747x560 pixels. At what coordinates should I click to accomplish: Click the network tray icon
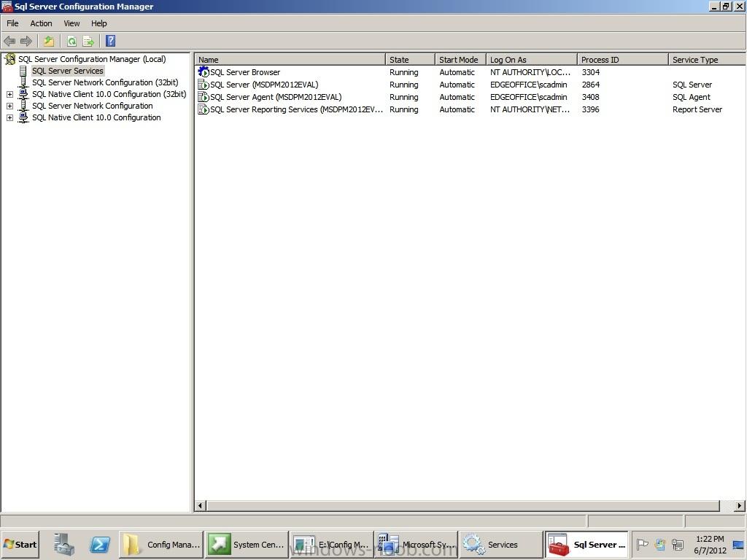point(677,544)
